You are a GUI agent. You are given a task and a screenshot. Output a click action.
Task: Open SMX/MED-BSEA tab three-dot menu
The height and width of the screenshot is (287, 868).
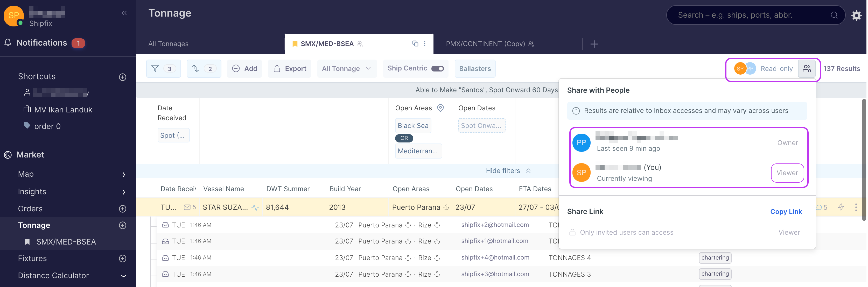425,44
